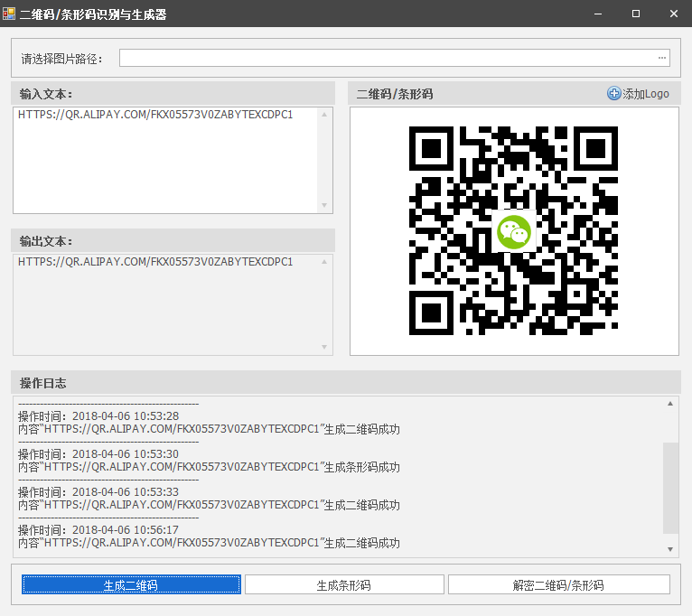Minimize the window
The width and height of the screenshot is (692, 616).
pyautogui.click(x=598, y=14)
